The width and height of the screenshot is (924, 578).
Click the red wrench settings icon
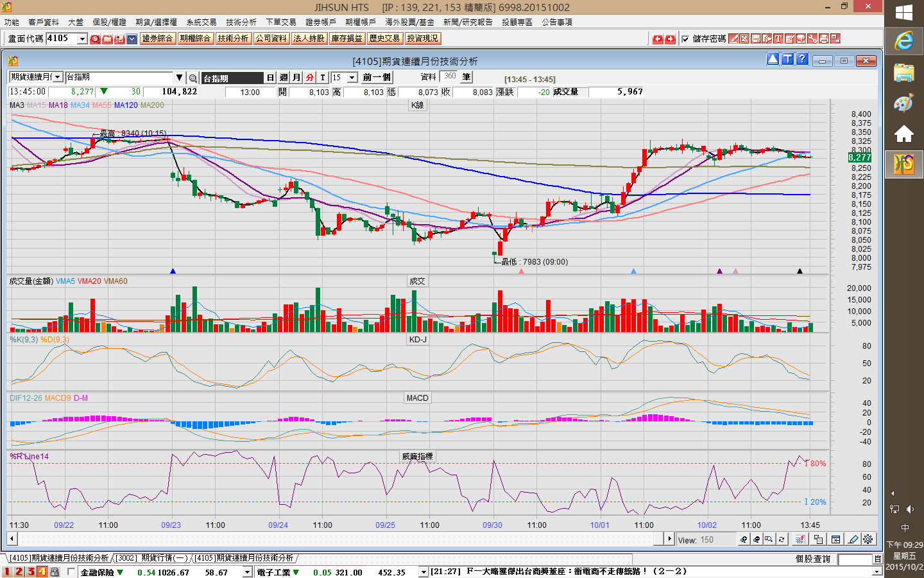coord(812,39)
